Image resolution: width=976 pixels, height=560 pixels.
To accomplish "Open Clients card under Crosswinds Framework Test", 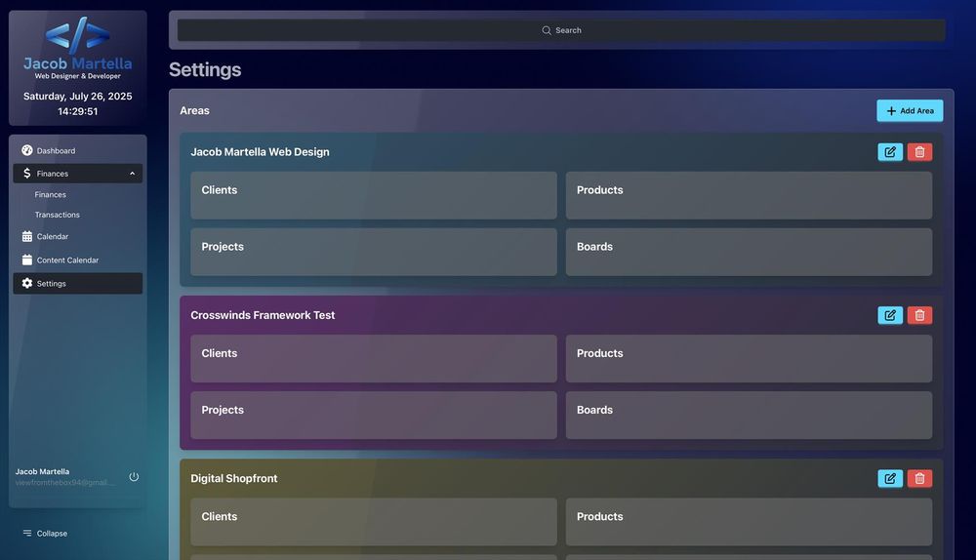I will tap(374, 358).
